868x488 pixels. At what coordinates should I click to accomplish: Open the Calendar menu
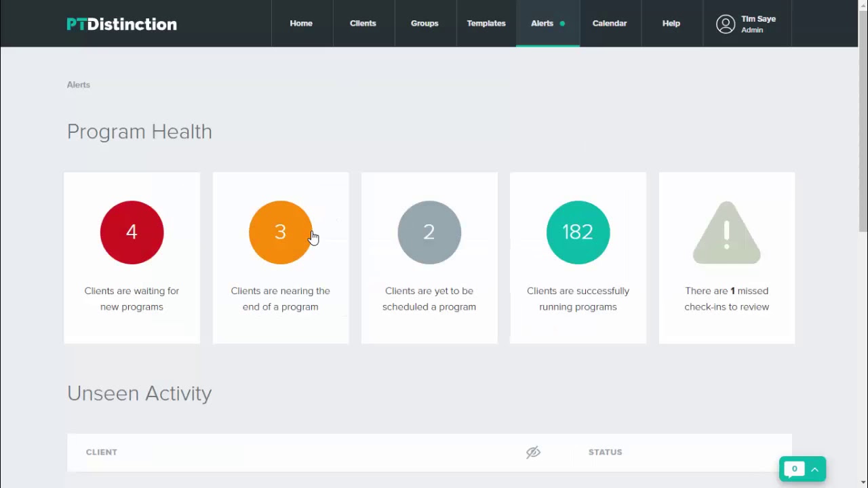[x=610, y=23]
